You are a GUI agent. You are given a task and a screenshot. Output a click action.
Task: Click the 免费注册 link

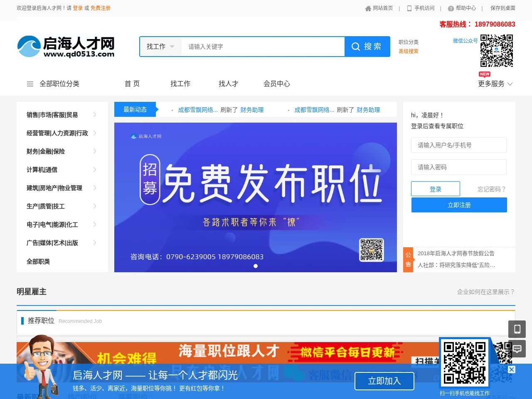coord(101,8)
